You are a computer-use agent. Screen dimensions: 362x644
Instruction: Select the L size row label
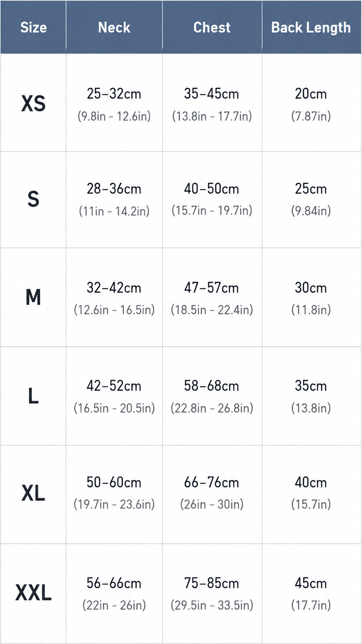point(33,396)
